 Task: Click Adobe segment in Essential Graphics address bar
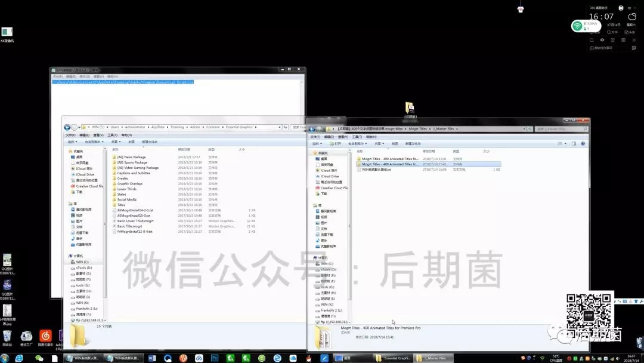click(195, 127)
